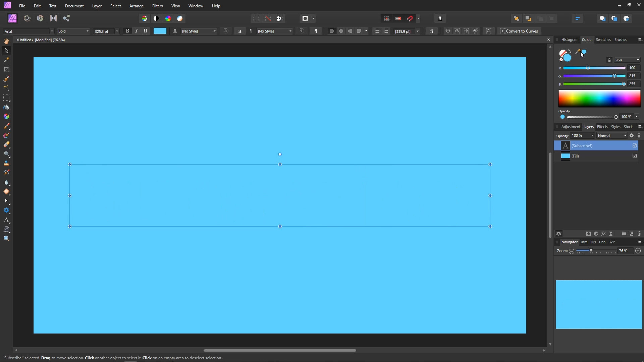The image size is (644, 362).
Task: Select the Crop tool in left toolbar
Action: click(x=6, y=69)
